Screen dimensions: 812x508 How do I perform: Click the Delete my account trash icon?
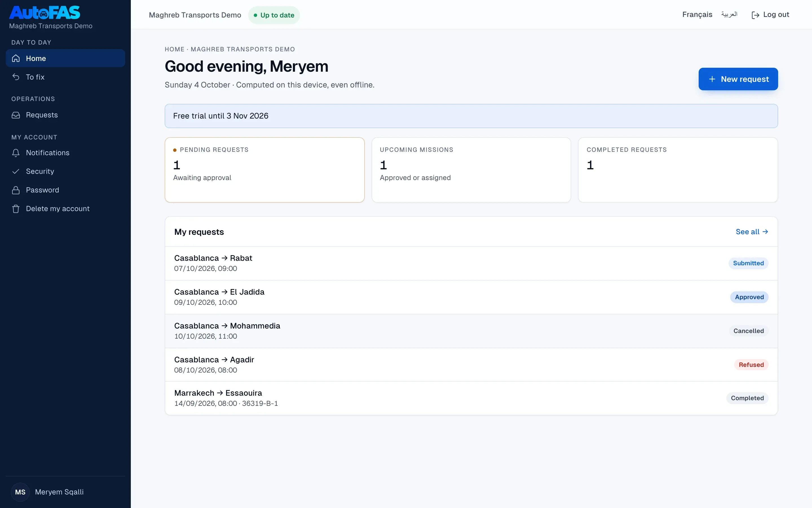[x=16, y=209]
